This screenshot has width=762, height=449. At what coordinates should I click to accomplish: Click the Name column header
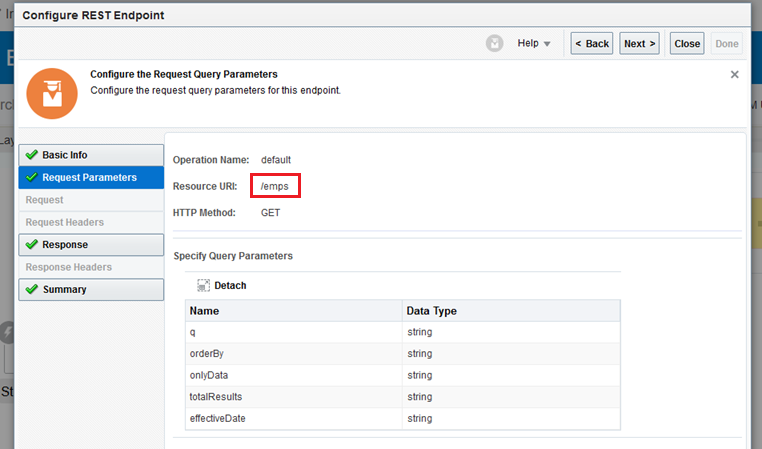[293, 311]
